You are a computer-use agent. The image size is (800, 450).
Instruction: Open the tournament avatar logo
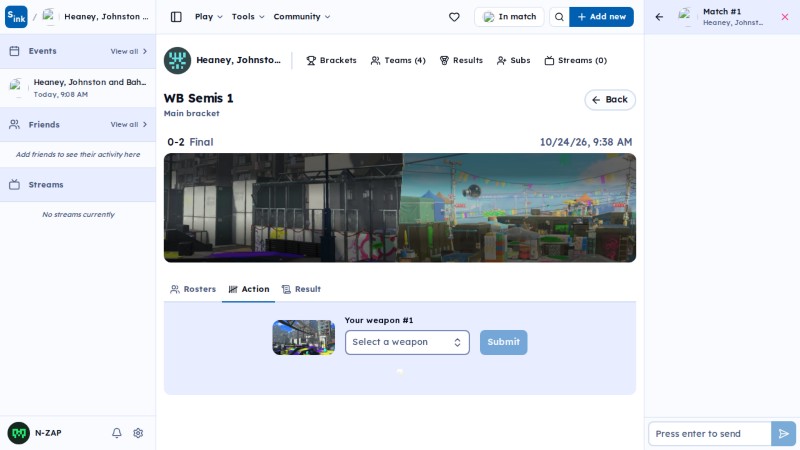tap(178, 60)
